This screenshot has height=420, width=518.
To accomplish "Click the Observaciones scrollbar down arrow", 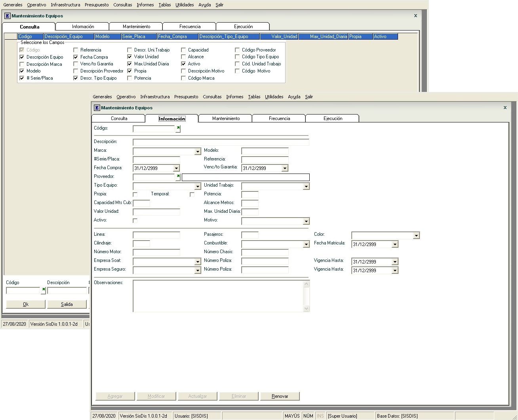I will coord(306,309).
